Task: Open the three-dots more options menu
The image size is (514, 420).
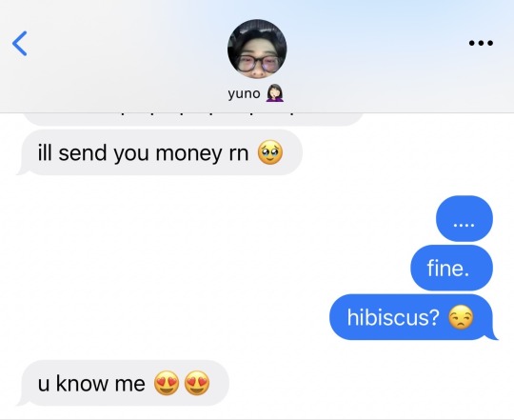Action: (481, 43)
